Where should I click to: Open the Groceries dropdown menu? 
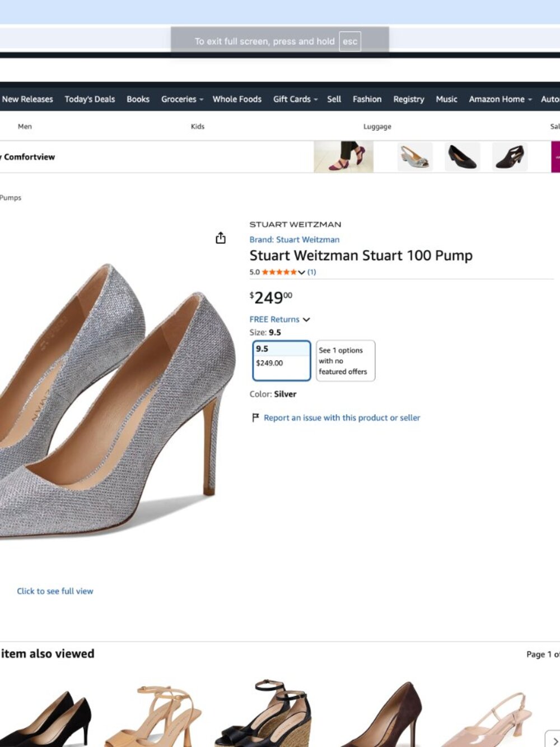[182, 99]
